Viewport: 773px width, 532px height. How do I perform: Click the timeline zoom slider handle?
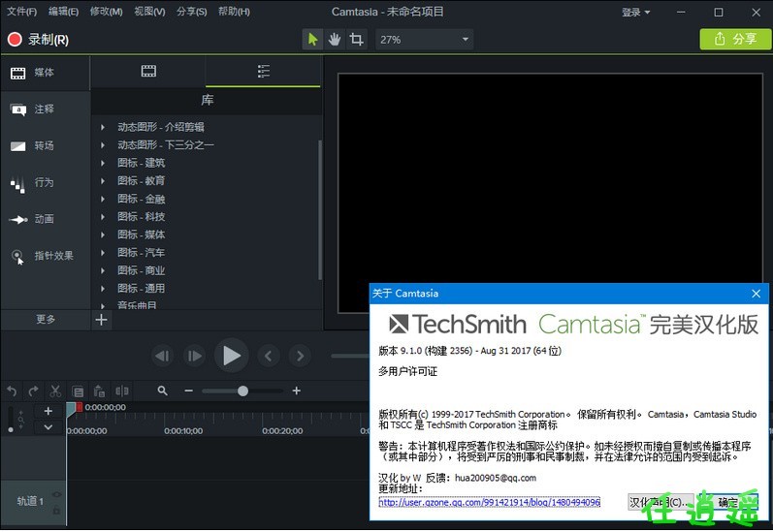242,391
